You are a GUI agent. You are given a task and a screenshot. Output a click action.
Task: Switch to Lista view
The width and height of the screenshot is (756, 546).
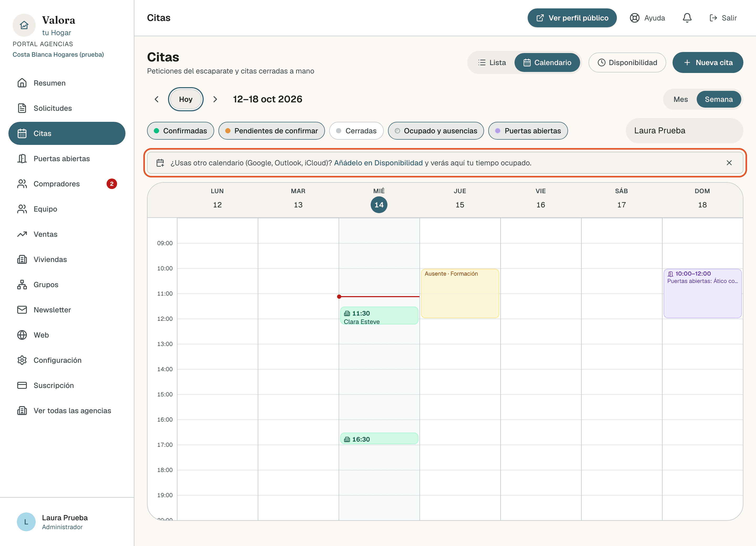(492, 63)
